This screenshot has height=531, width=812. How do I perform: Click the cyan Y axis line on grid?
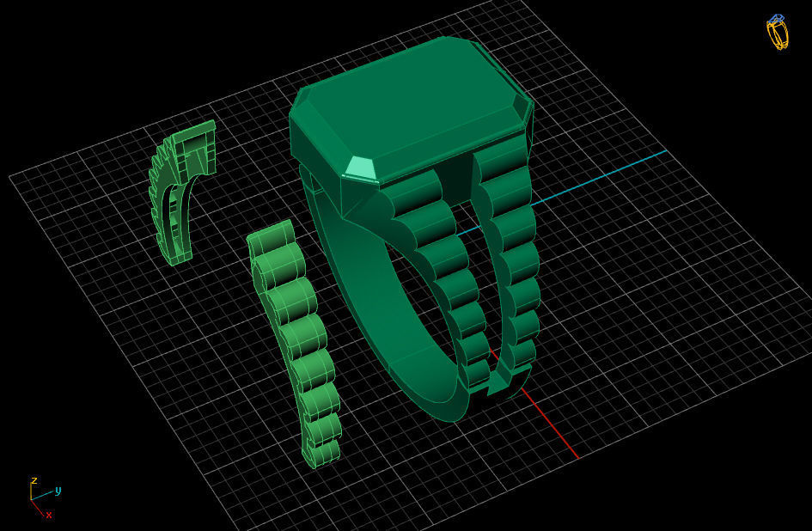tap(598, 178)
